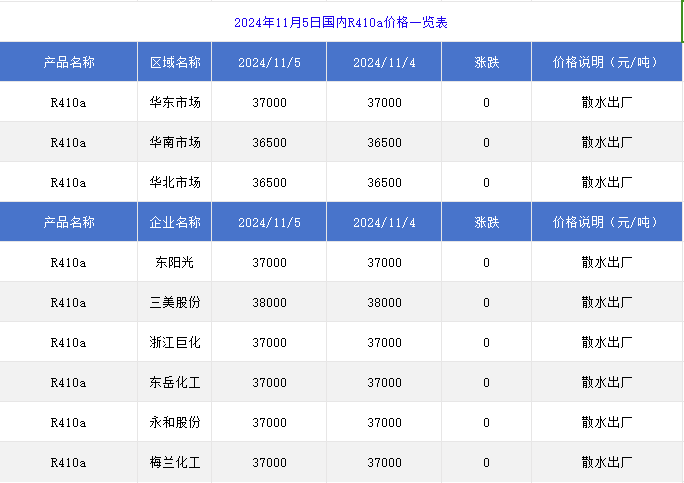Click 产品名称 header in the 区域名称 row
684x483 pixels.
[x=68, y=62]
